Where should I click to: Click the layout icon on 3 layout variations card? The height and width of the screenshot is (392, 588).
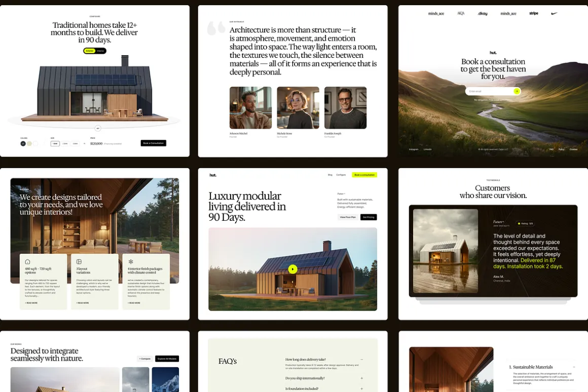coord(79,261)
